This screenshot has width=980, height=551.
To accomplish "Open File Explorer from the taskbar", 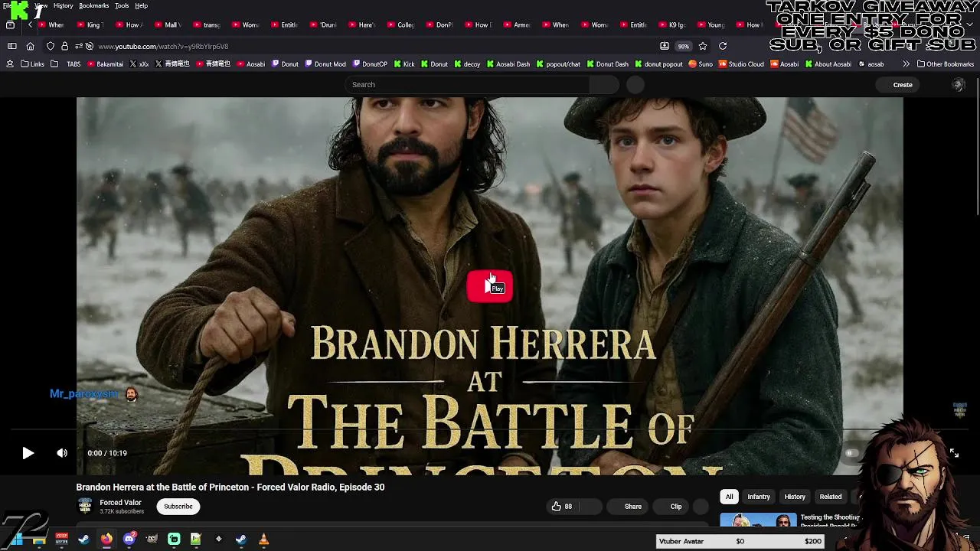I will 39,540.
